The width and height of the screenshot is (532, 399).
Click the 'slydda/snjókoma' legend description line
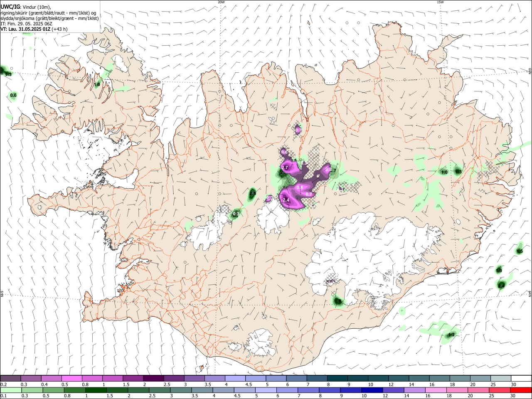49,18
